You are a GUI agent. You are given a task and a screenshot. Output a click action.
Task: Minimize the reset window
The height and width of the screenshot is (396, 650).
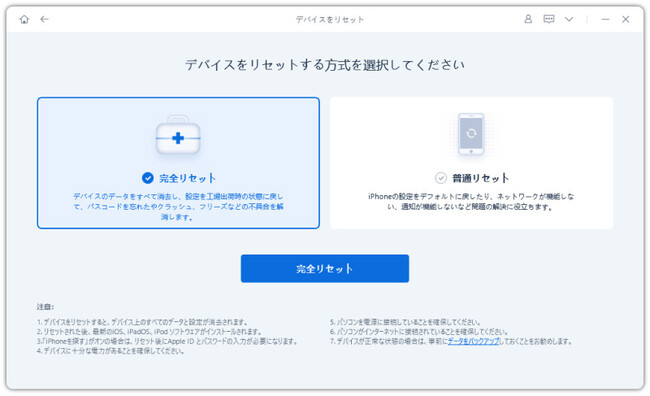pos(605,19)
